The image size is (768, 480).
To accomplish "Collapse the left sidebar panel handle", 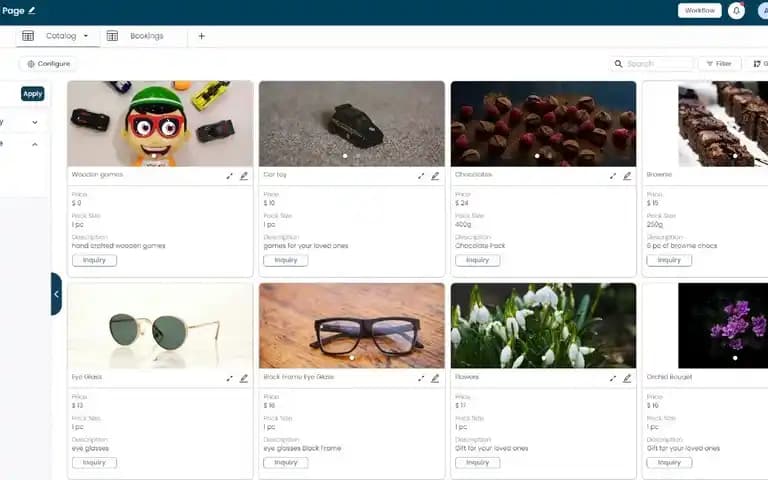I will [56, 294].
